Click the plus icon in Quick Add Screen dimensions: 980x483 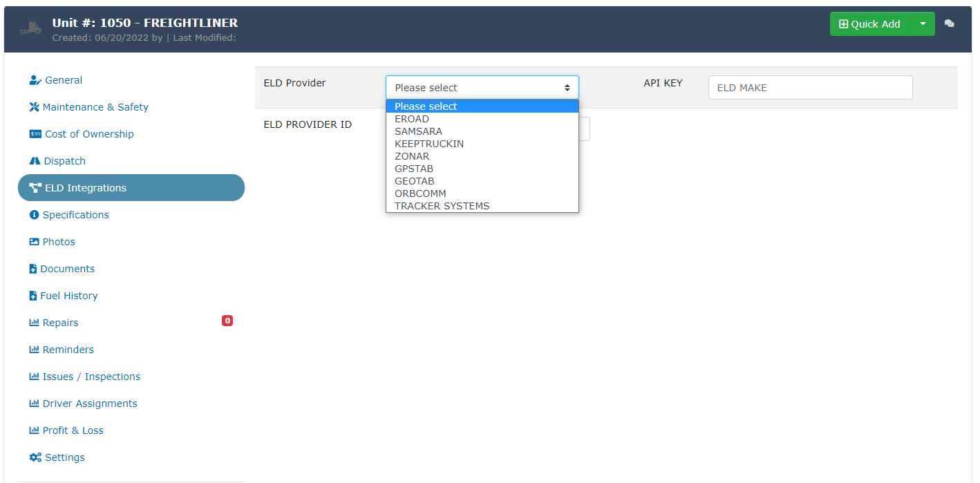point(843,24)
